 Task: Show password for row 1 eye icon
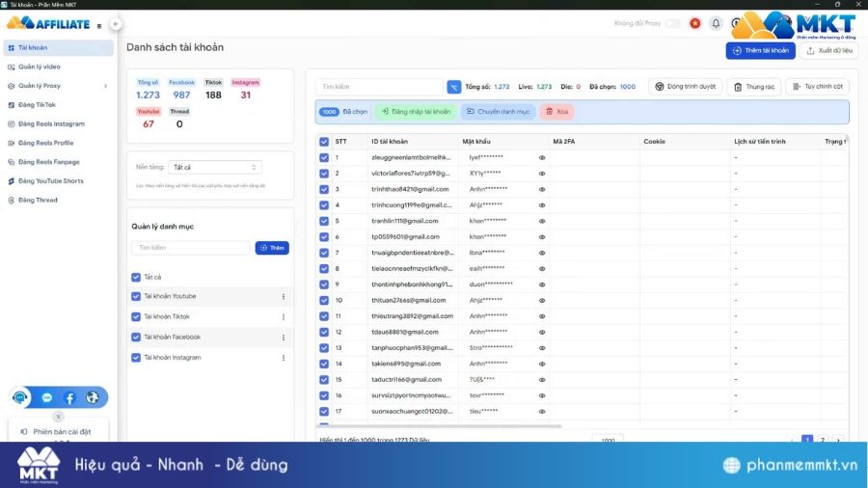542,158
